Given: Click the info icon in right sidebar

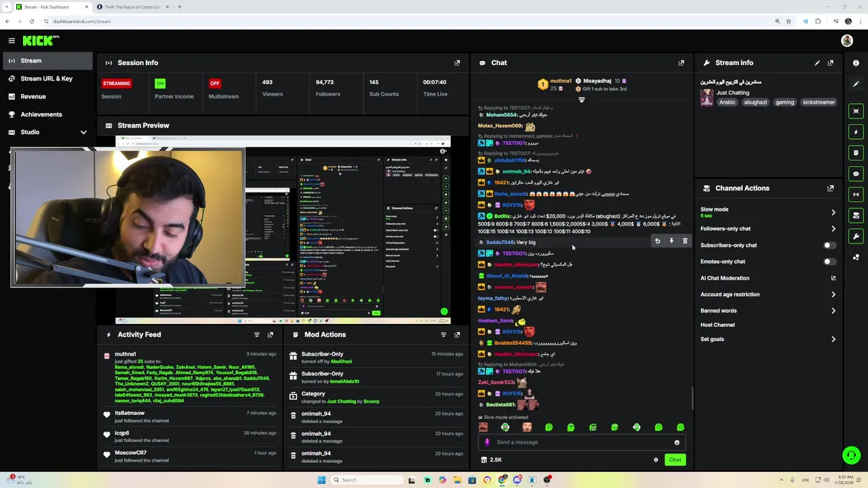Looking at the screenshot, I should tap(856, 63).
